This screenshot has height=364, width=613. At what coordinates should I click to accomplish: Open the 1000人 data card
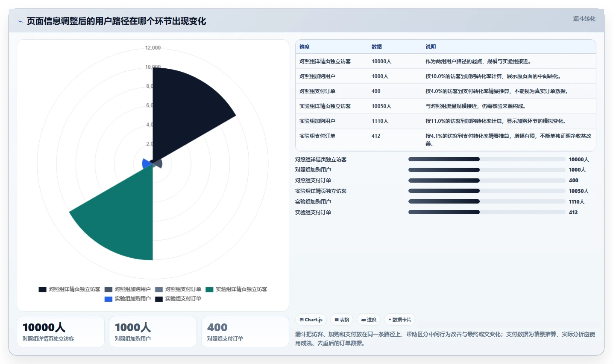(x=153, y=332)
